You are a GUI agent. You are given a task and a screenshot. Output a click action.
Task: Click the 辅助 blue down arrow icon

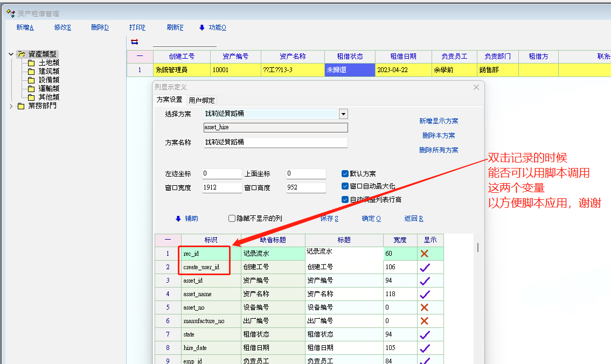pyautogui.click(x=178, y=219)
